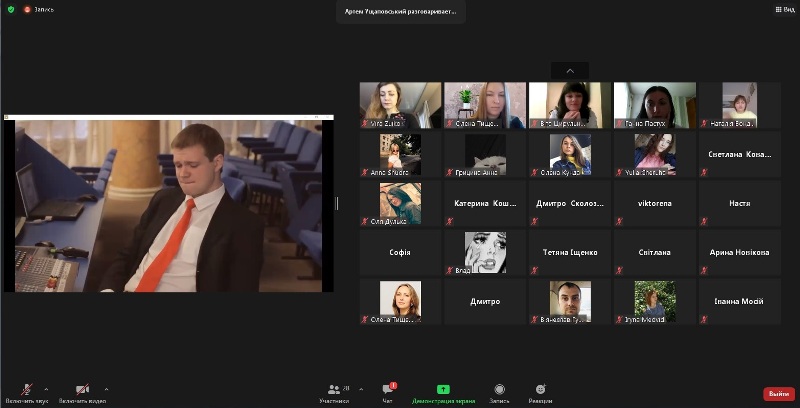Screen dimensions: 800x408
Task: Click muted mic icon on Катерина Кош... tile
Action: [x=449, y=221]
